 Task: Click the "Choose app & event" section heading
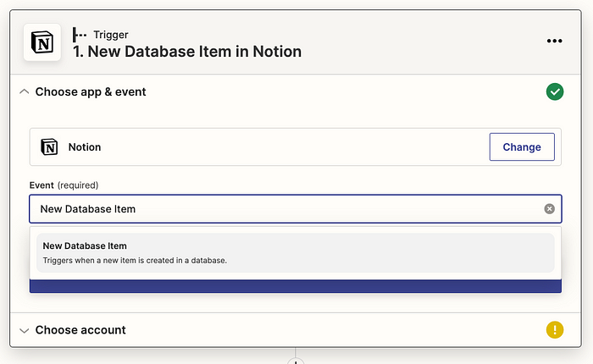[x=91, y=92]
